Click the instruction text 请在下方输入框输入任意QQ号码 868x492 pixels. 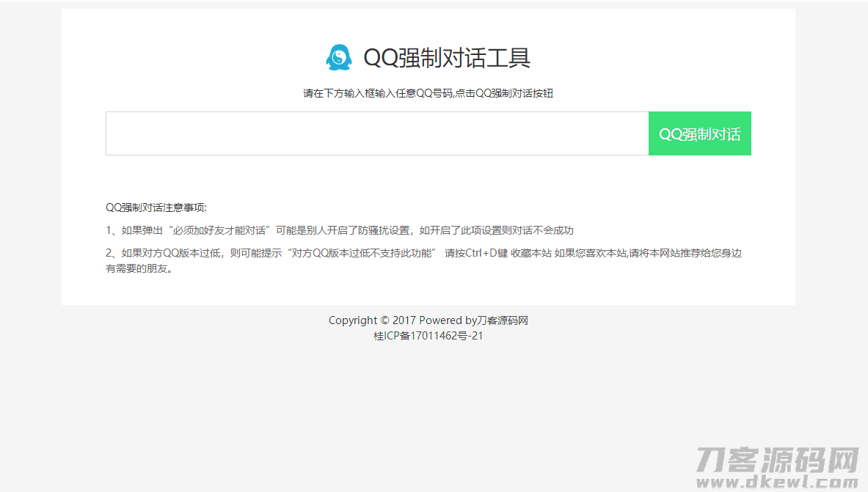[x=428, y=94]
